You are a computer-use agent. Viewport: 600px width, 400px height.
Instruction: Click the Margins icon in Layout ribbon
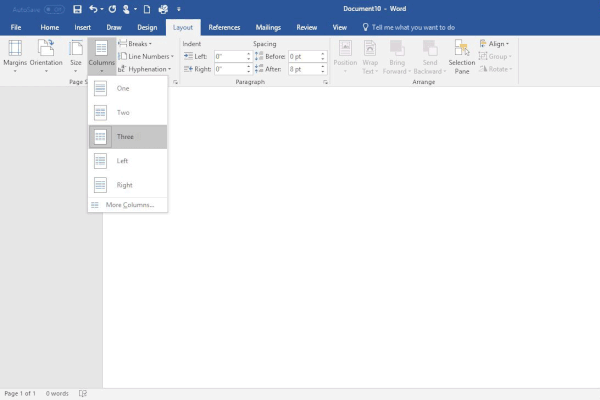click(x=15, y=50)
